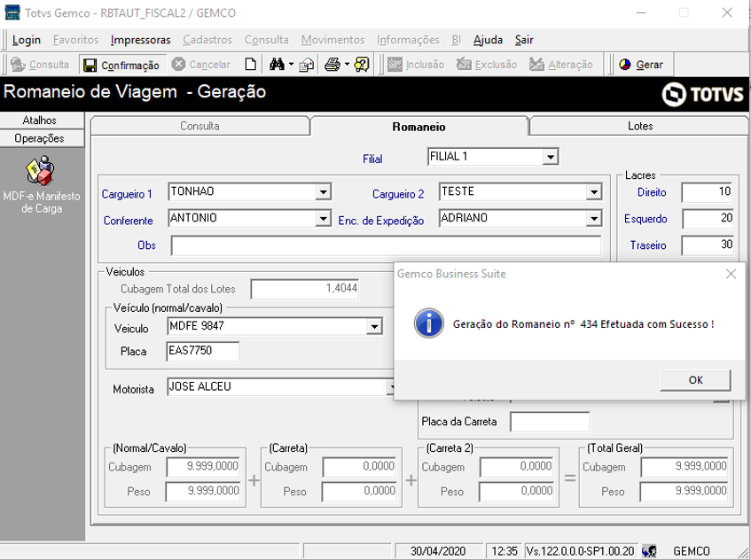The image size is (751, 560).
Task: Open the Movimentos menu
Action: click(x=332, y=40)
